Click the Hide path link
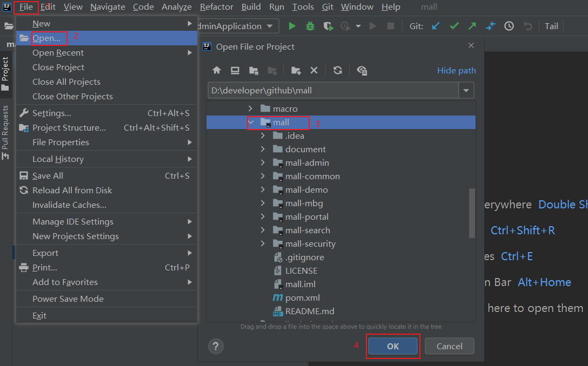Image resolution: width=588 pixels, height=366 pixels. click(x=456, y=70)
